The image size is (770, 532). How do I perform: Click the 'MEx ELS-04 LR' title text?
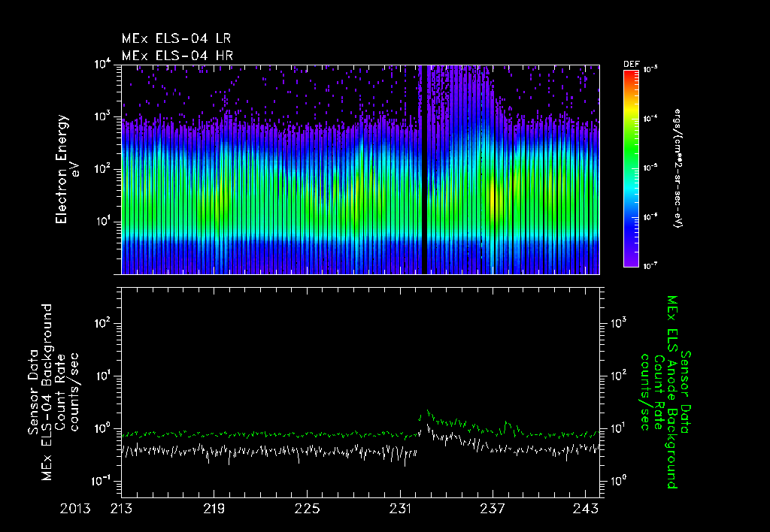[176, 38]
